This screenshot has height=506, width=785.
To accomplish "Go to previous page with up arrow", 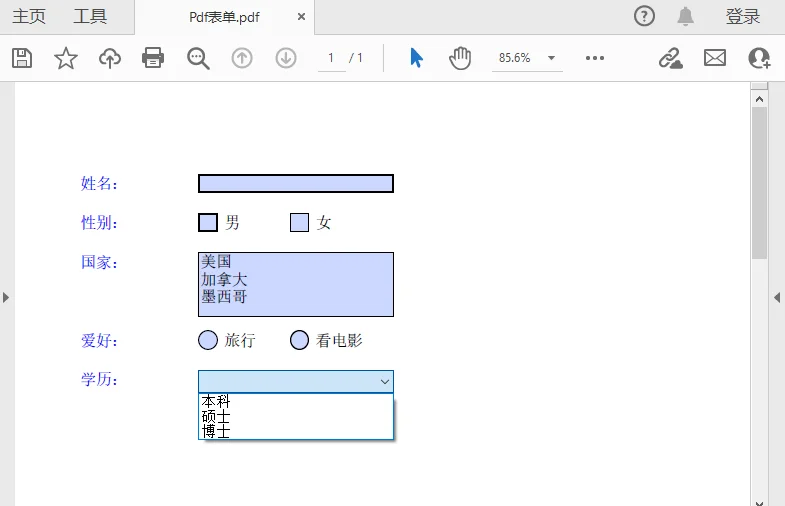I will coord(242,58).
